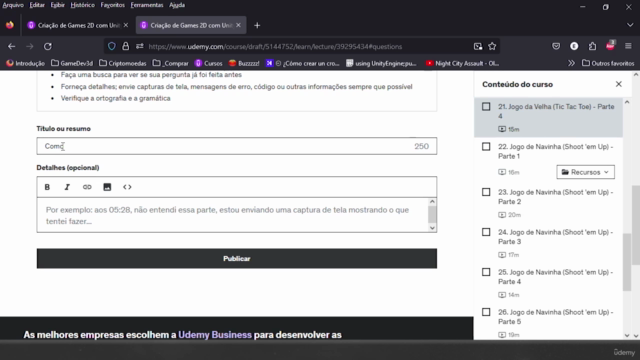This screenshot has height=360, width=640.
Task: Insert code block in details editor
Action: [x=127, y=187]
